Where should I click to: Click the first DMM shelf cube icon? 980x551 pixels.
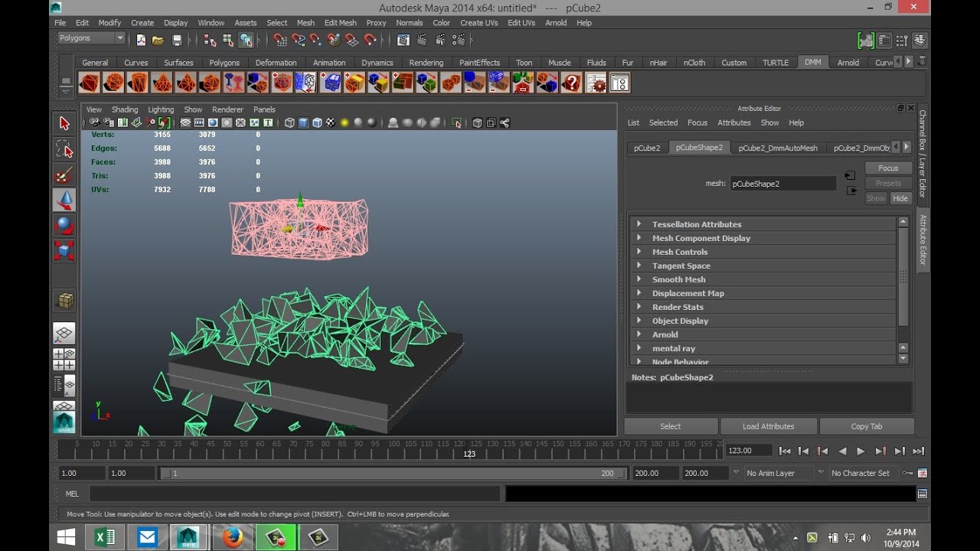(90, 83)
